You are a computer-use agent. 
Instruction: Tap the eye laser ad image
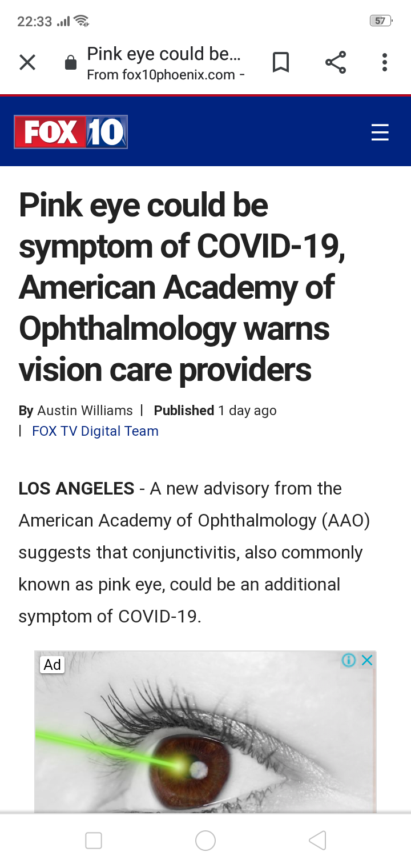[205, 742]
